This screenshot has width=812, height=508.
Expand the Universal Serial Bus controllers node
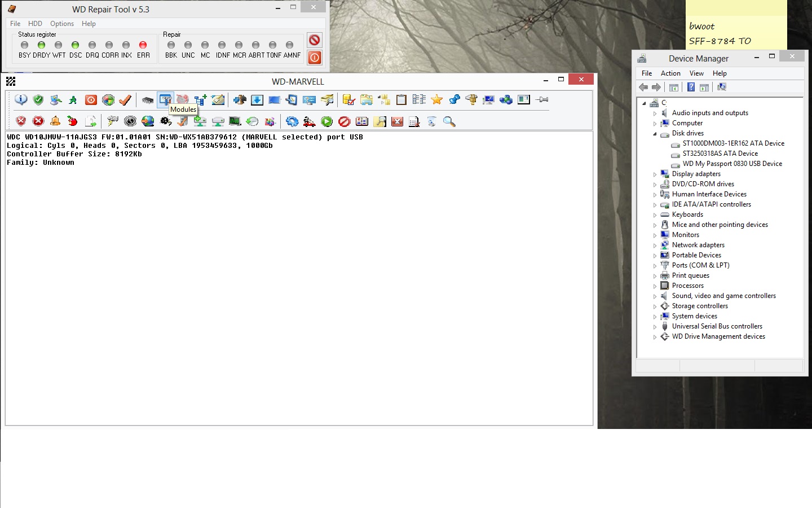coord(655,327)
